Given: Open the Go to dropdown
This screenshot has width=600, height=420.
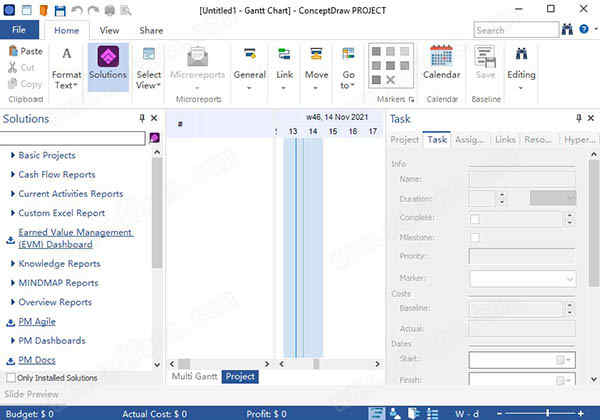Looking at the screenshot, I should [x=348, y=69].
